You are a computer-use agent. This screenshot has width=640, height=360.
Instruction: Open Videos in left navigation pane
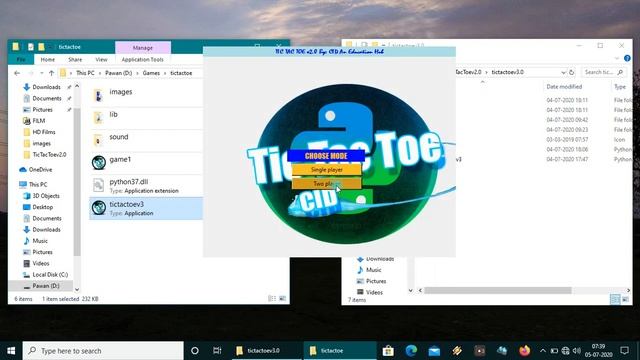pyautogui.click(x=40, y=263)
